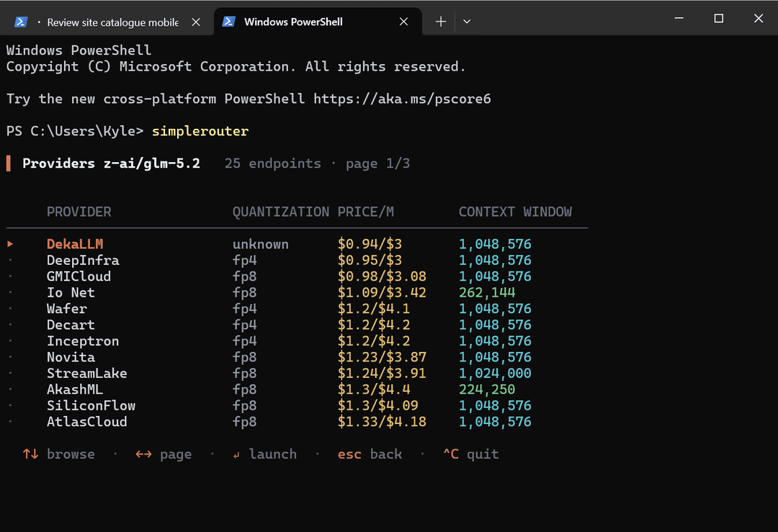Click the '^C quit' hint
778x532 pixels.
click(471, 454)
